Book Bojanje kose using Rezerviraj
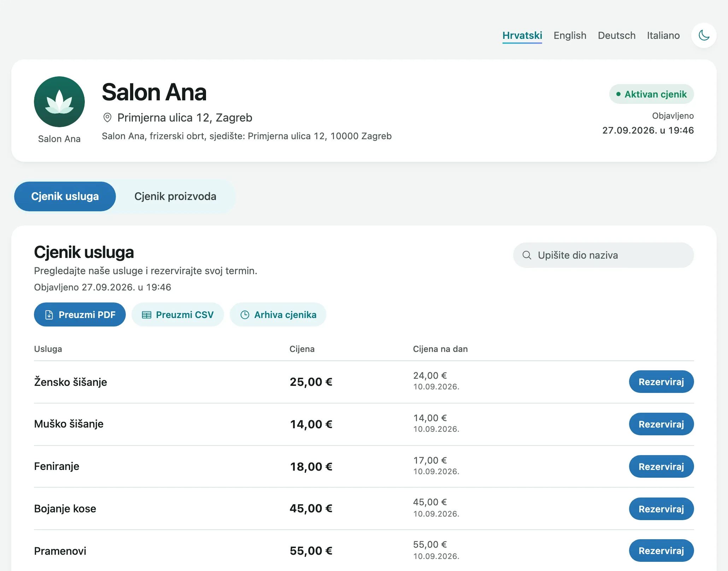The width and height of the screenshot is (728, 571). 661,509
